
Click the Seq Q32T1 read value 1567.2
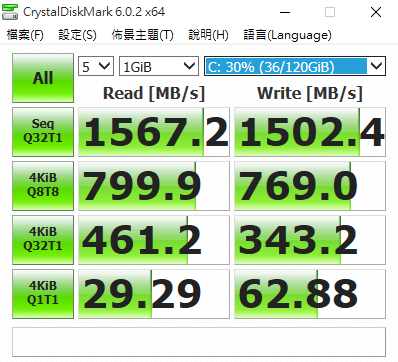pos(154,132)
